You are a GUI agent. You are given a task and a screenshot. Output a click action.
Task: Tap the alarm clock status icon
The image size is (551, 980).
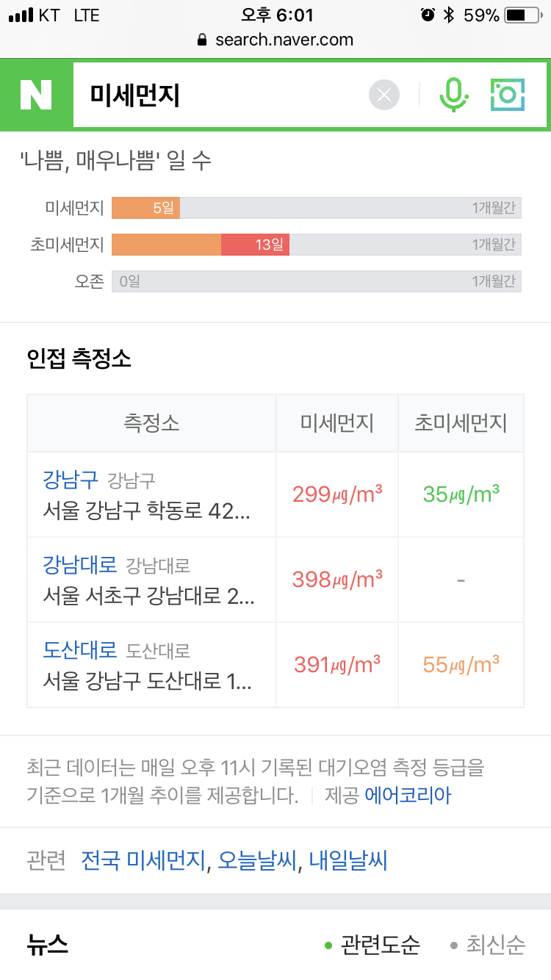[x=427, y=15]
